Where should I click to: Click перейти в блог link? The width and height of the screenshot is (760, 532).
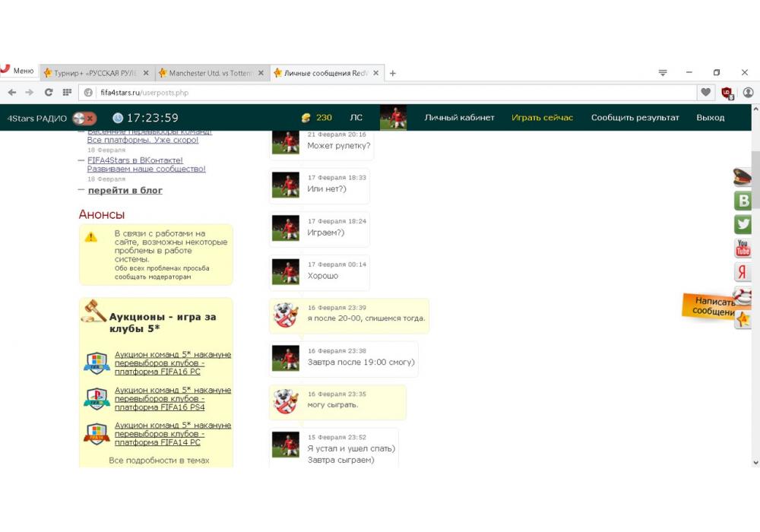[125, 191]
